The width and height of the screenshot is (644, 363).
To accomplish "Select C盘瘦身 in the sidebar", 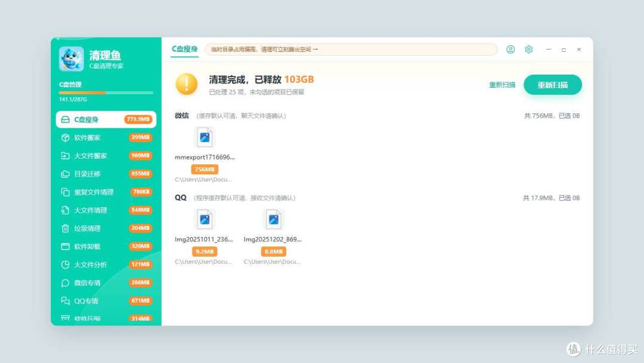I will (x=106, y=119).
